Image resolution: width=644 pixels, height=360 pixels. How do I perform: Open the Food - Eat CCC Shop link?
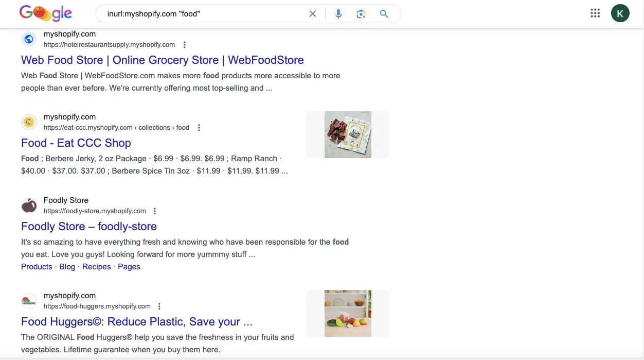(76, 143)
